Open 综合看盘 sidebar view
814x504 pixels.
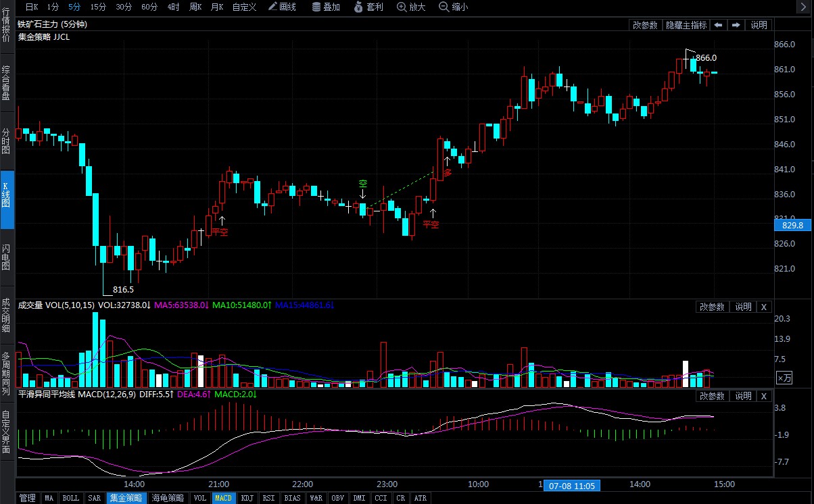(x=7, y=83)
